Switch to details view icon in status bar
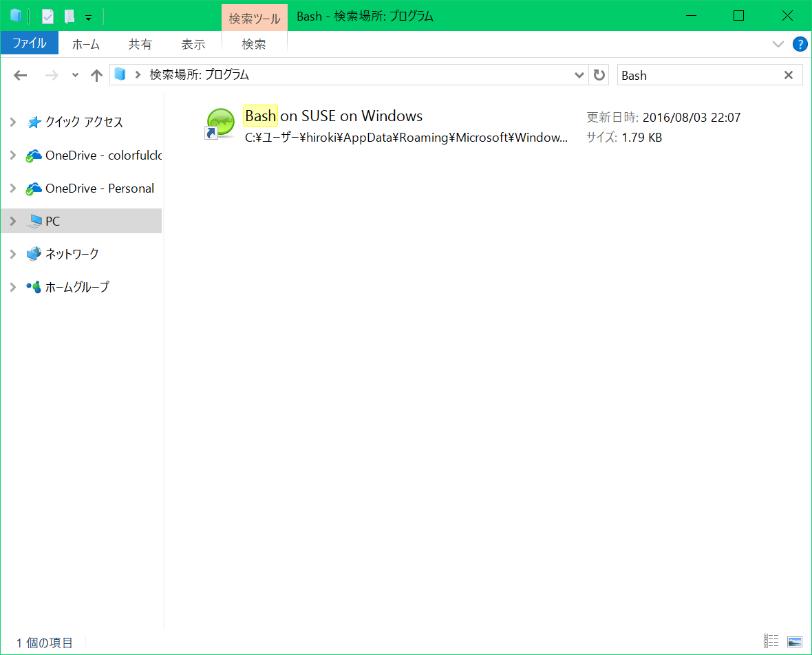The height and width of the screenshot is (655, 812). [771, 641]
